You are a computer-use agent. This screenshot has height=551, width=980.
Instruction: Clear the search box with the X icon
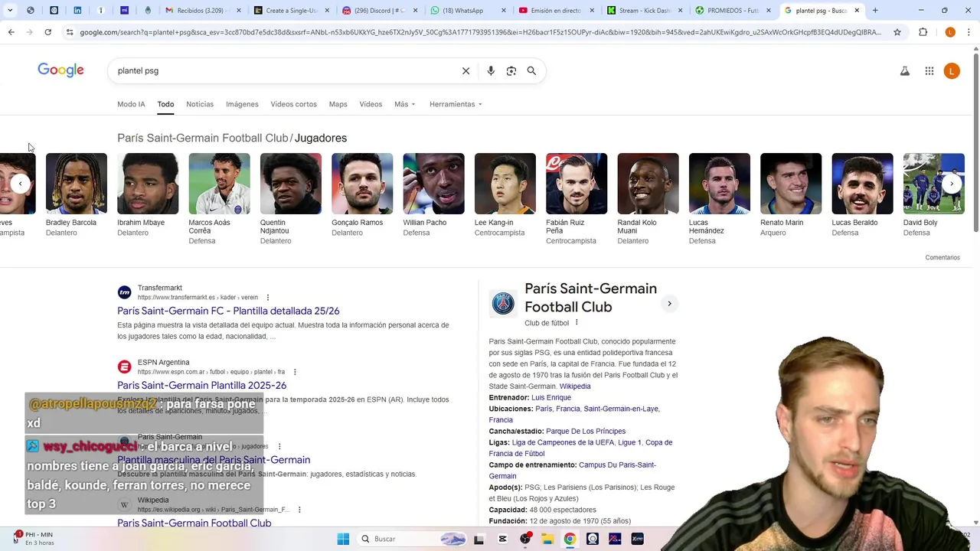pyautogui.click(x=465, y=70)
